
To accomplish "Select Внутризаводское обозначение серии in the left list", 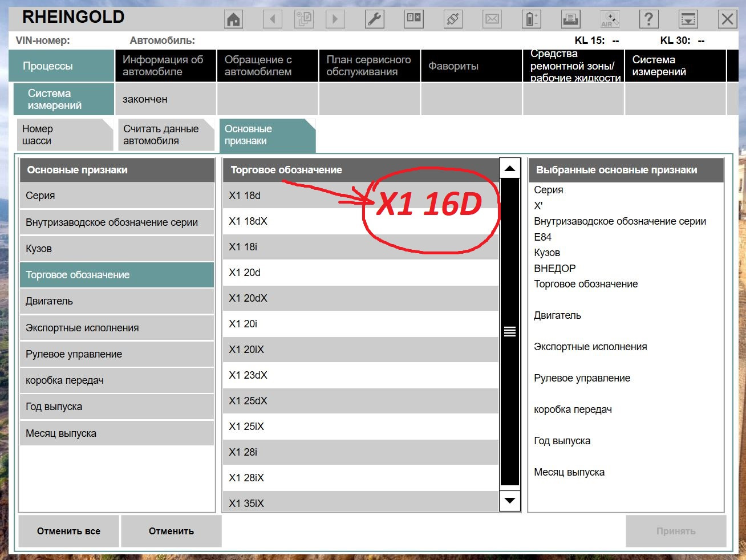I will (117, 222).
